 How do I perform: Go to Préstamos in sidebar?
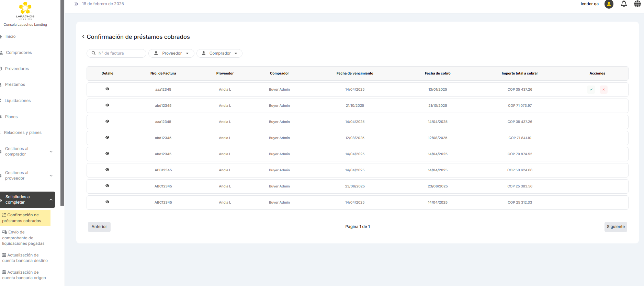pyautogui.click(x=15, y=84)
